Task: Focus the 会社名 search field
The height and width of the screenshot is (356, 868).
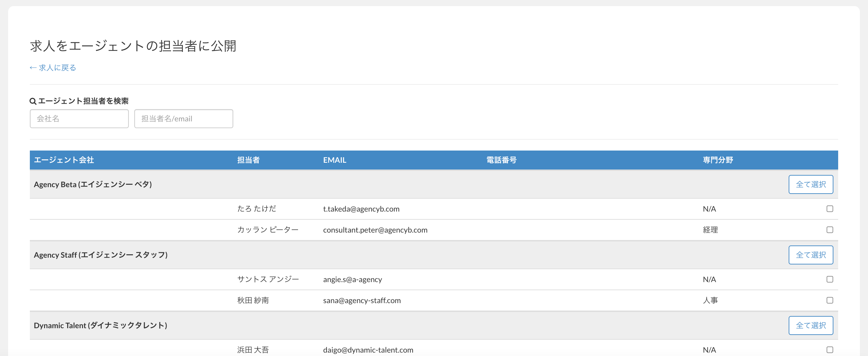Action: click(79, 119)
